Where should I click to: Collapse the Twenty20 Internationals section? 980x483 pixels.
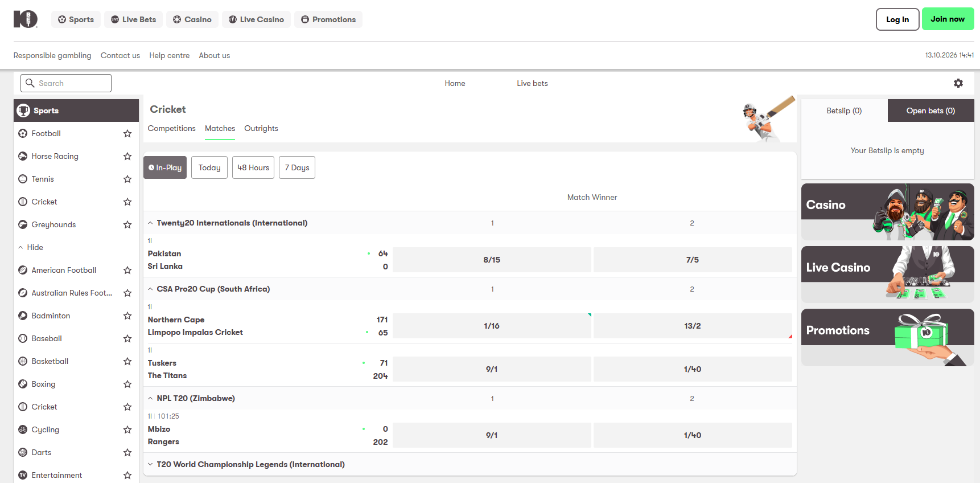pos(150,223)
